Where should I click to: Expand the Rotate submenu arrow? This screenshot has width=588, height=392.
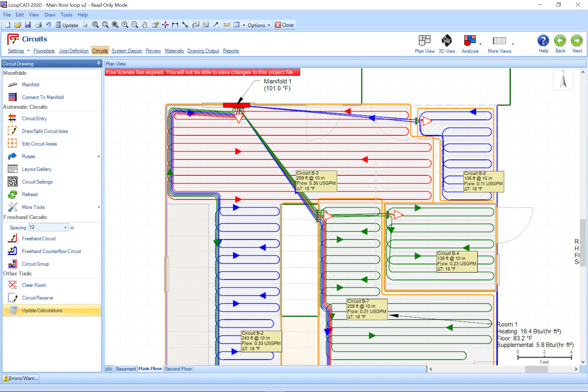point(99,157)
